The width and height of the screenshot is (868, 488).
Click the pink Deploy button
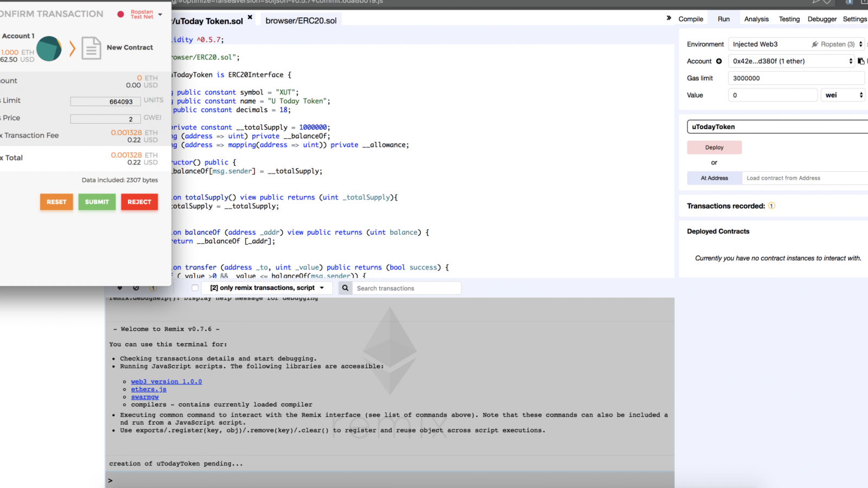[714, 147]
